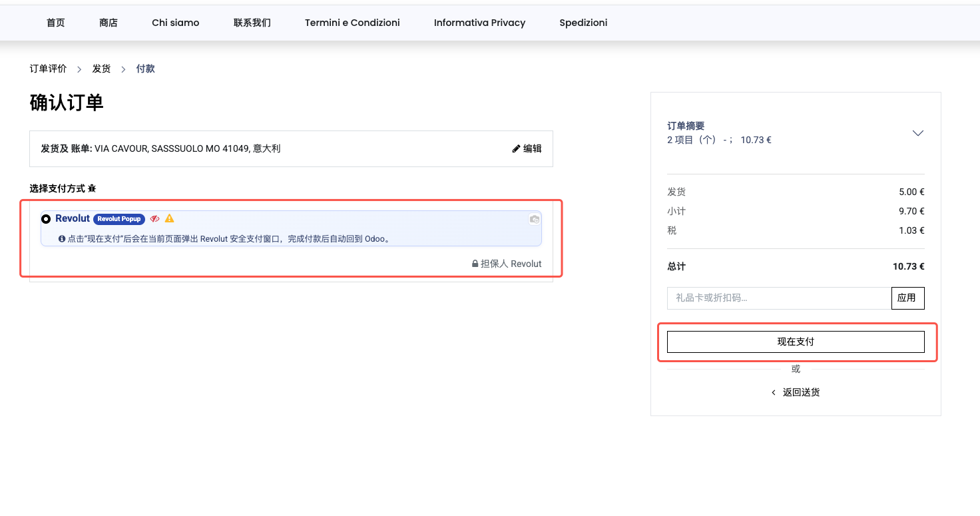The image size is (980, 516).
Task: Click the 返回送货 return to shipping link
Action: click(x=801, y=392)
